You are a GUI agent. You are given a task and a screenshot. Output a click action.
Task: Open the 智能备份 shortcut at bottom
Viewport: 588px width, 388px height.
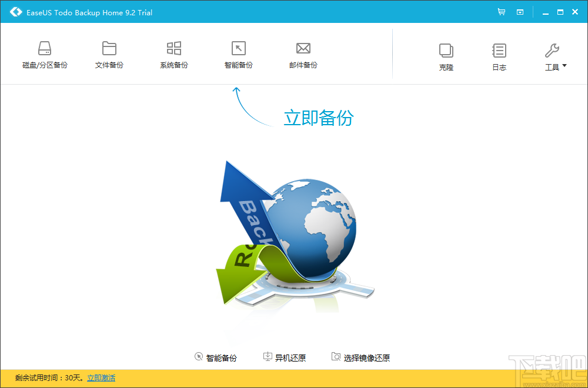[216, 357]
